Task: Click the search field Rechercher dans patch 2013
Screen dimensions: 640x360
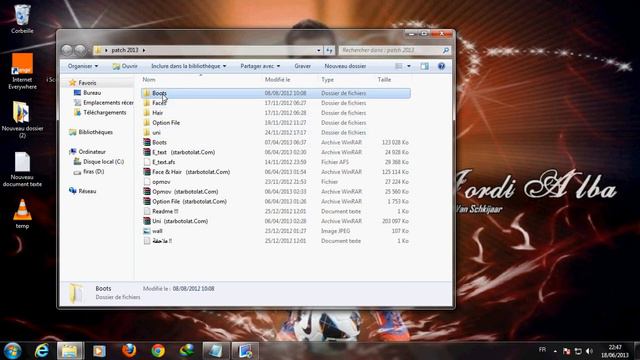Action: 395,50
